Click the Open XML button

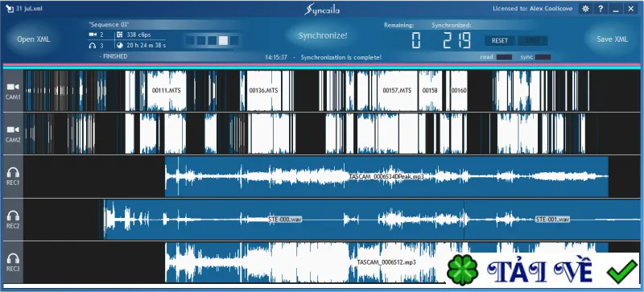click(33, 39)
